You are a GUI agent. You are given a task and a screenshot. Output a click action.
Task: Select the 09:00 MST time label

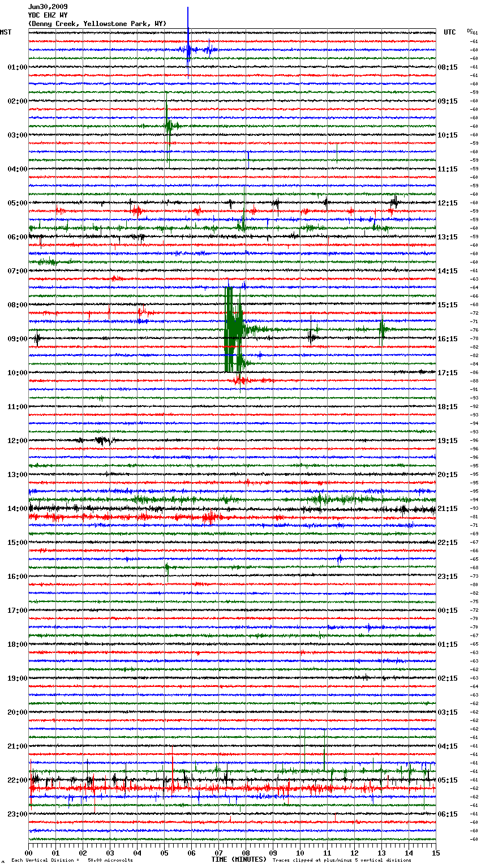[x=18, y=339]
